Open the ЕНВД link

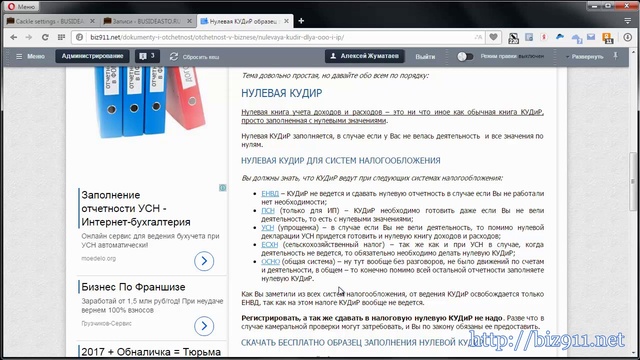pos(270,193)
